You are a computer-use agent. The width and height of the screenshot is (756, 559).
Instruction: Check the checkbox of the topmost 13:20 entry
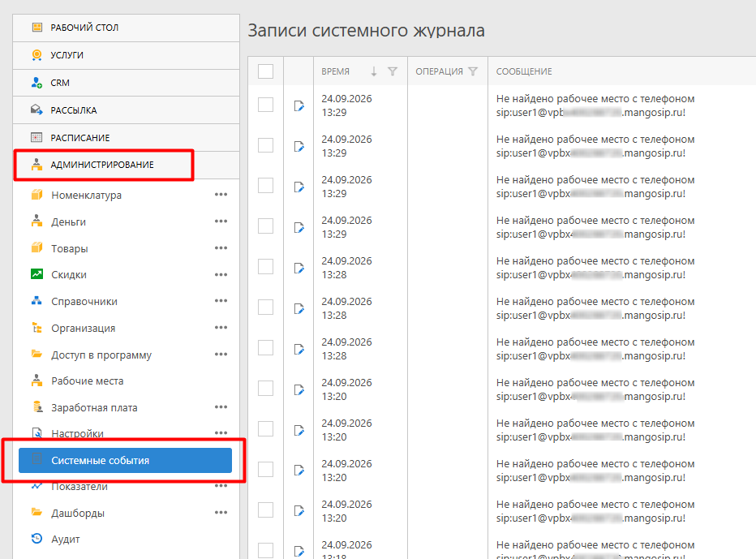click(x=266, y=389)
